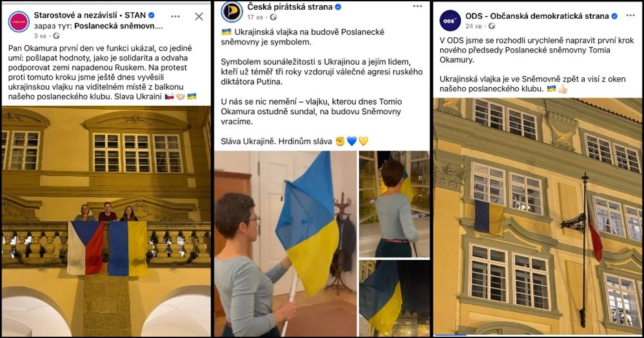Open ODS party profile avatar
Image resolution: width=644 pixels, height=338 pixels.
tap(450, 21)
